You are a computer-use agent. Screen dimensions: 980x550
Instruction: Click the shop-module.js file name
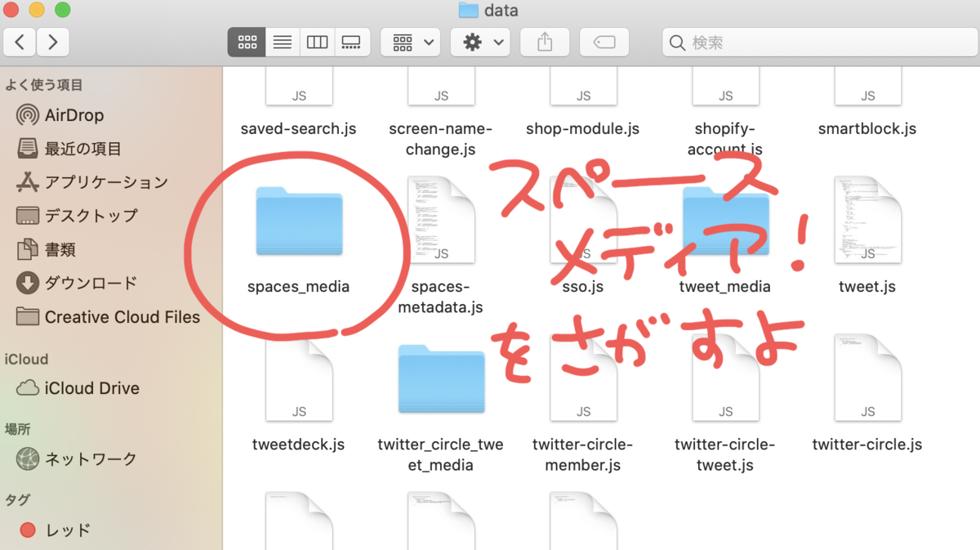tap(583, 129)
